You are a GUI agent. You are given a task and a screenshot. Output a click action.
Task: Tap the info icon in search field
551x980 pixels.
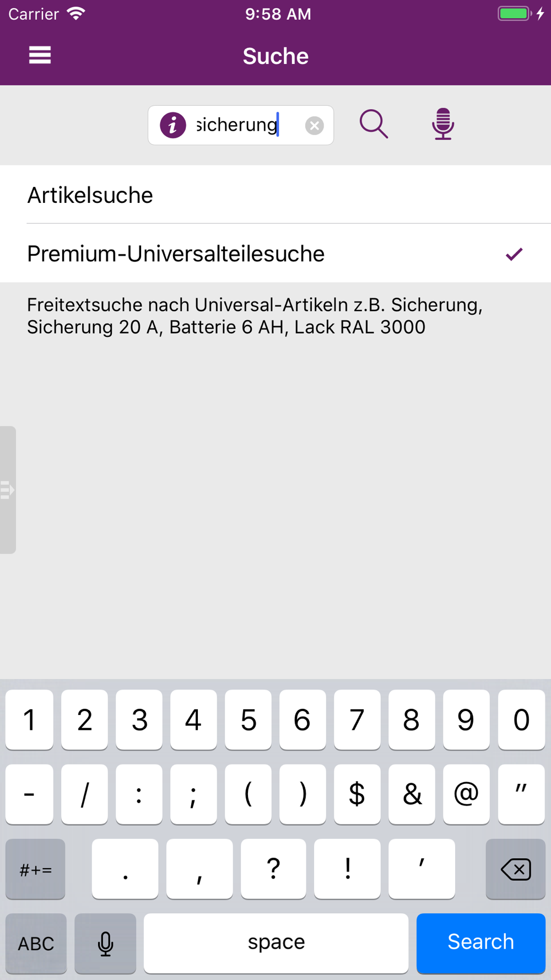(172, 125)
